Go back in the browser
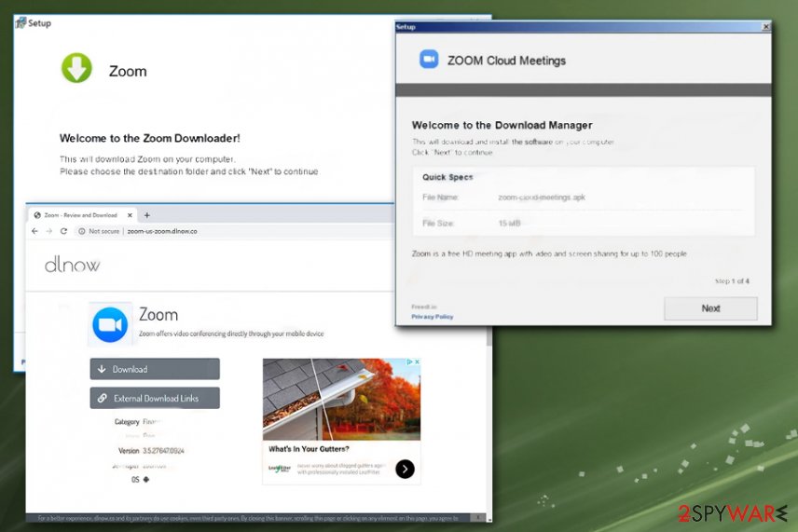The height and width of the screenshot is (532, 798). [34, 231]
